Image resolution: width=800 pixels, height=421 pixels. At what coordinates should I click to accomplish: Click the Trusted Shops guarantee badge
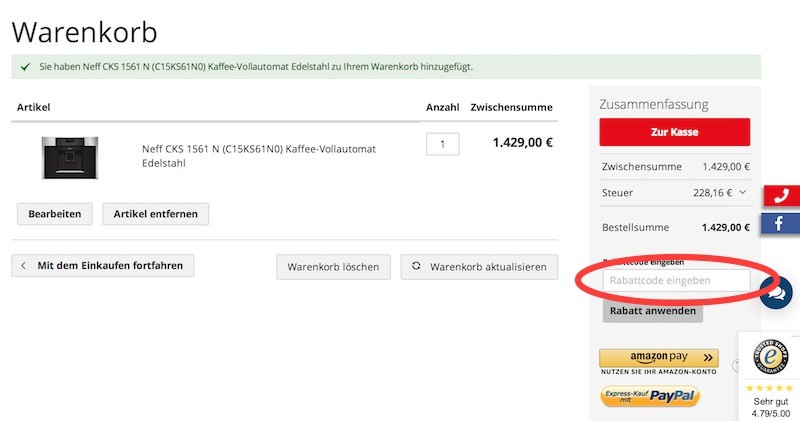point(771,357)
